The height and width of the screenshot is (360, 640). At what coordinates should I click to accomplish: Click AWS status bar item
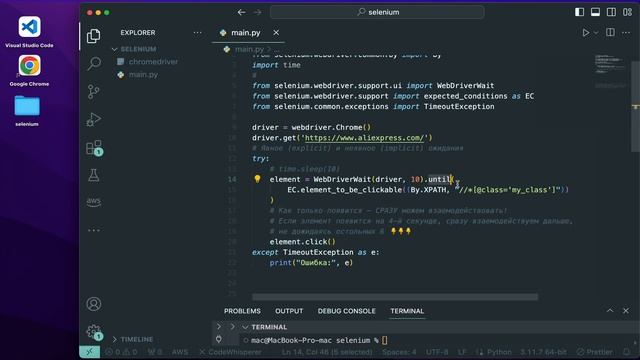(180, 352)
